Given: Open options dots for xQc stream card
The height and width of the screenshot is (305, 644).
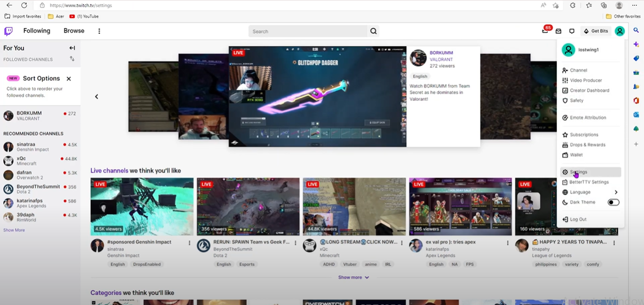Looking at the screenshot, I should click(x=402, y=242).
